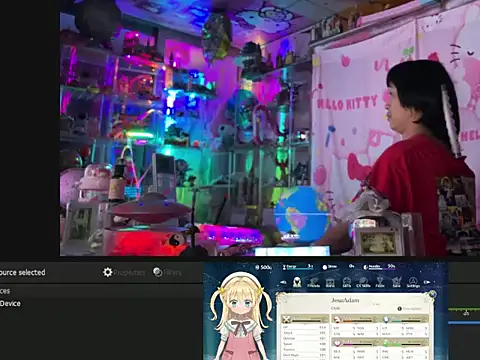Open source Properties with the gear button
This screenshot has width=480, height=360.
coord(124,272)
